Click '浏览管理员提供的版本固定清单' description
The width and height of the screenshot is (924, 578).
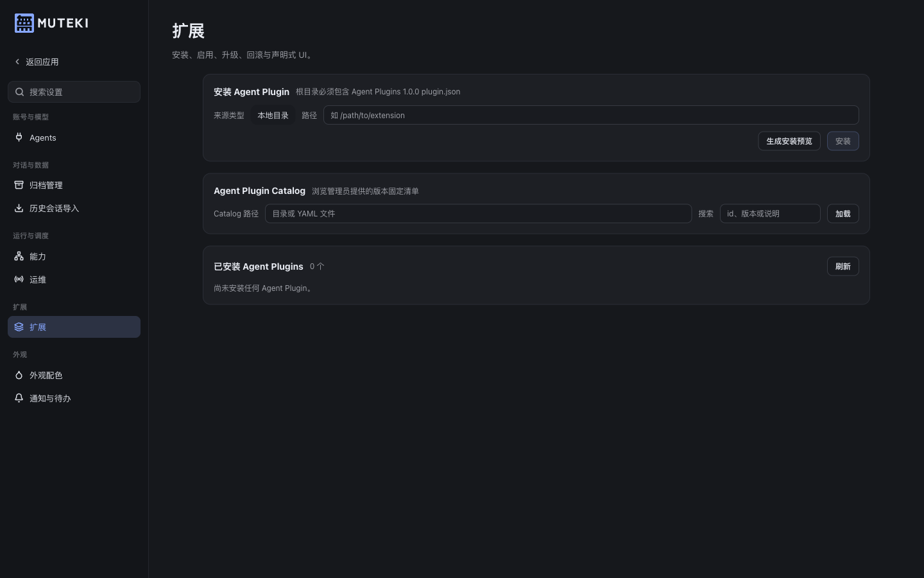[365, 191]
